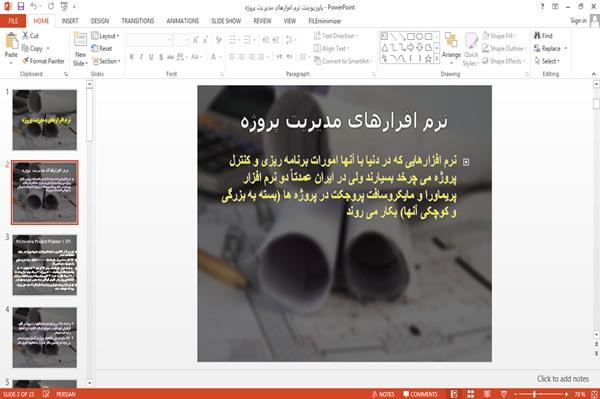The image size is (600, 399).
Task: Switch to DESIGN tab
Action: 100,21
